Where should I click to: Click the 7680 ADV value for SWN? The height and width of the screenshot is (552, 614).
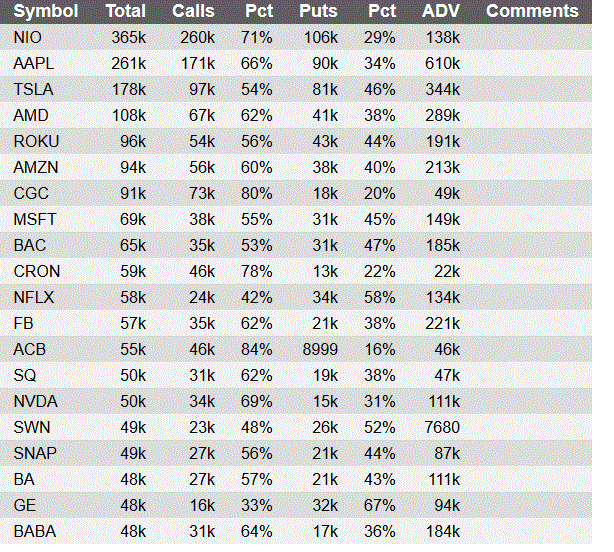tap(442, 427)
